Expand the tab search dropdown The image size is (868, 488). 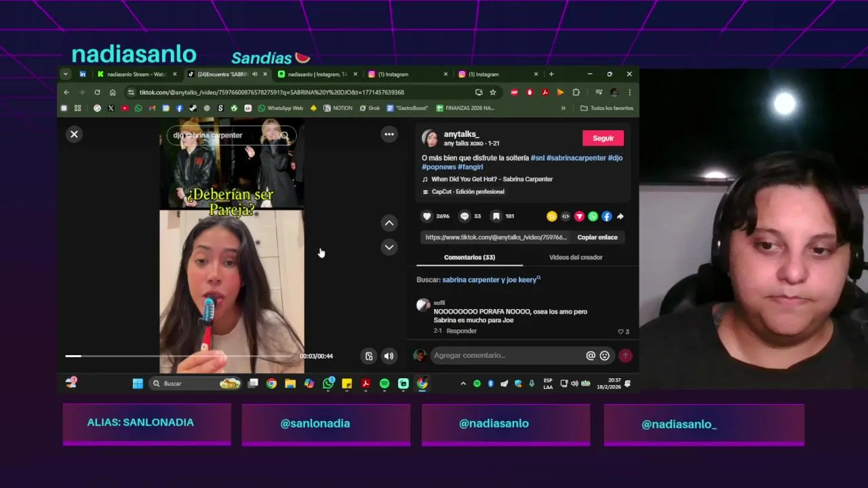tap(66, 74)
